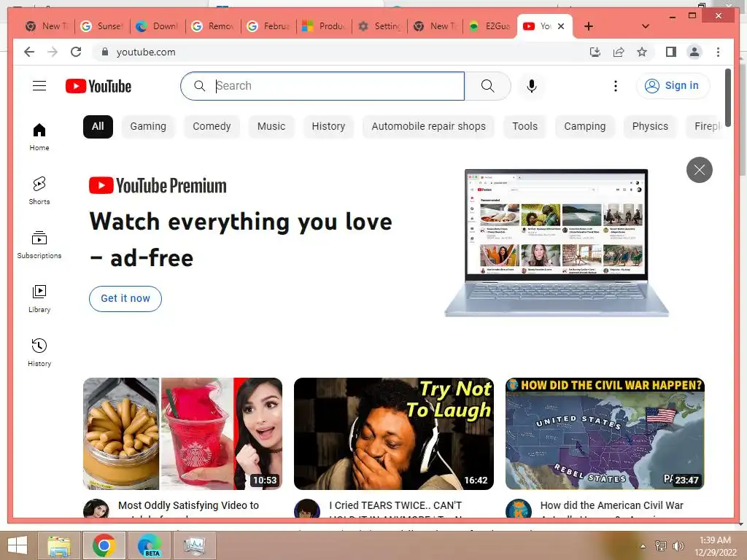Select the Music filter chip
Screen dimensions: 747x560
[271, 127]
